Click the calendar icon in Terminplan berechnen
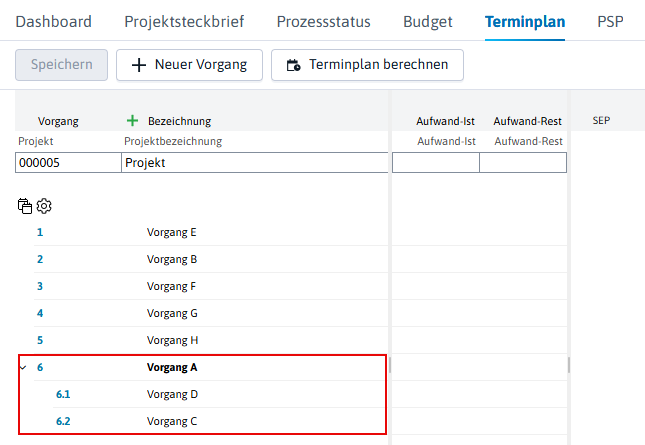Viewport: 645px width, 445px height. click(x=293, y=65)
